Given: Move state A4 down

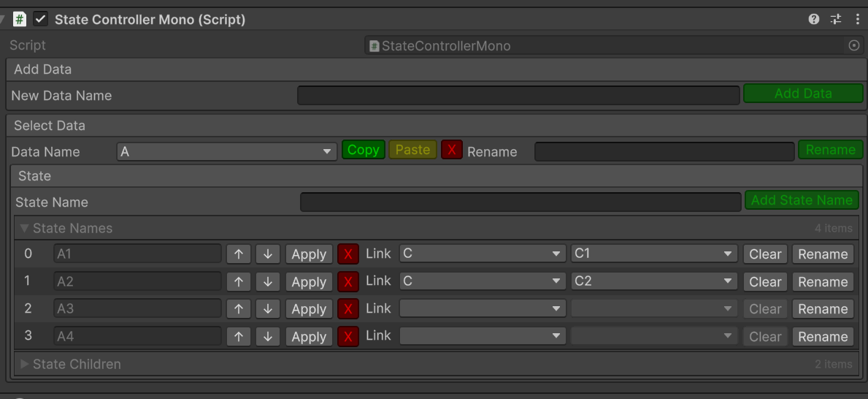Looking at the screenshot, I should click(268, 336).
